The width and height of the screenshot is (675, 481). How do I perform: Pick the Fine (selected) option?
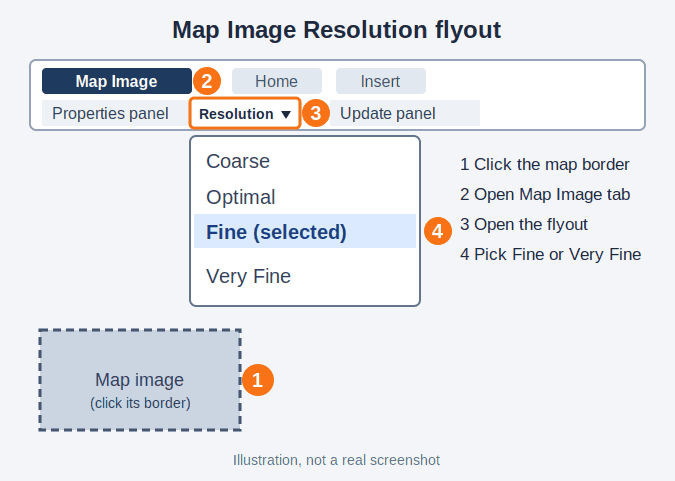tap(305, 231)
